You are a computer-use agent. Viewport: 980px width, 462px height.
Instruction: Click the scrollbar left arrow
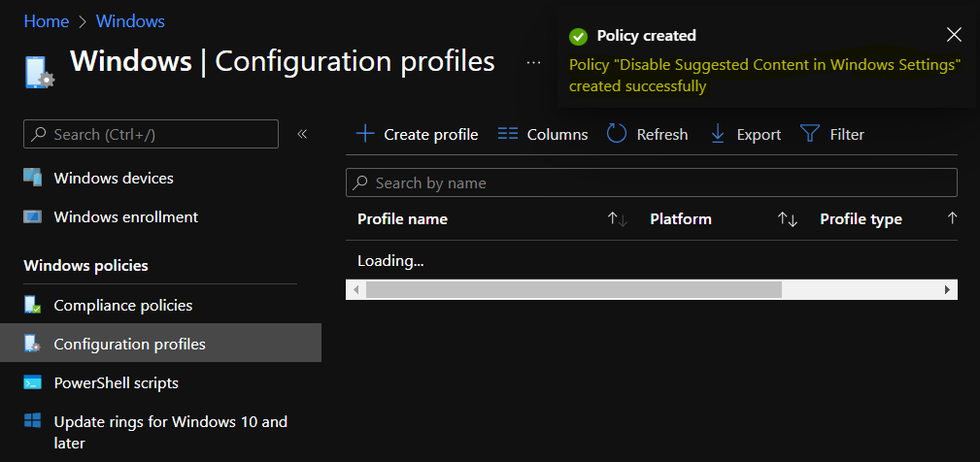[x=355, y=289]
